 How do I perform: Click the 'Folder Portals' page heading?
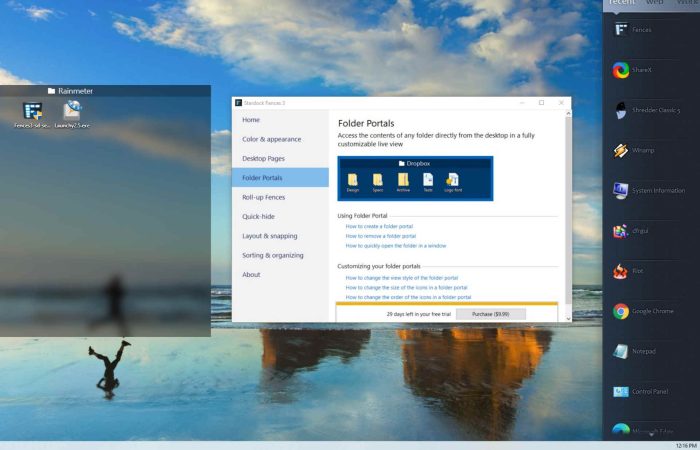(366, 123)
